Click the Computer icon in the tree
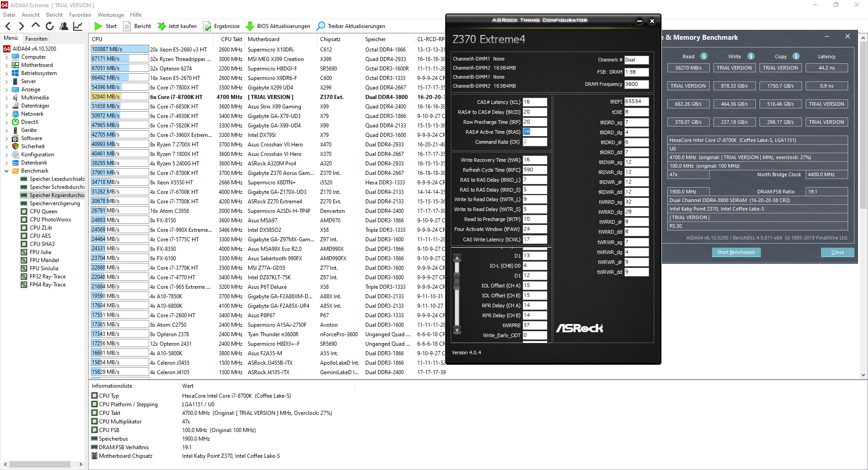The image size is (868, 470). pos(15,57)
